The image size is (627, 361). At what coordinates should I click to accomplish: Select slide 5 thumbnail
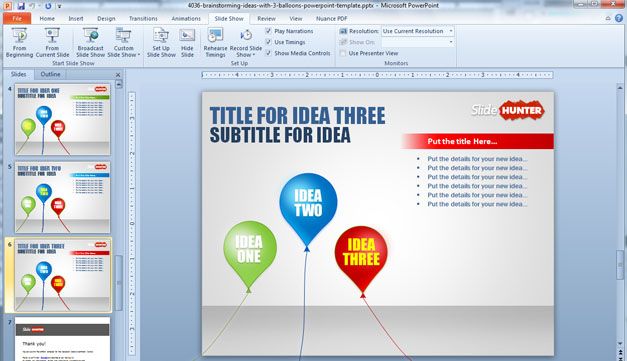point(62,197)
